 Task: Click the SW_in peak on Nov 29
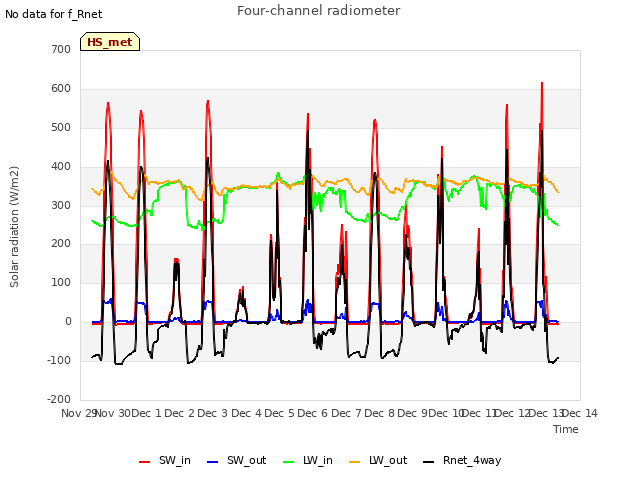pyautogui.click(x=108, y=103)
